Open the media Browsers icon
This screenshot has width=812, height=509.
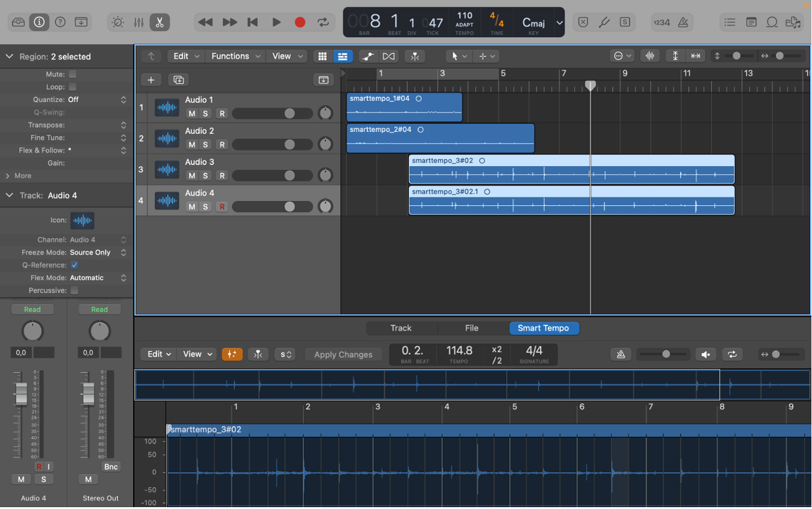click(793, 22)
